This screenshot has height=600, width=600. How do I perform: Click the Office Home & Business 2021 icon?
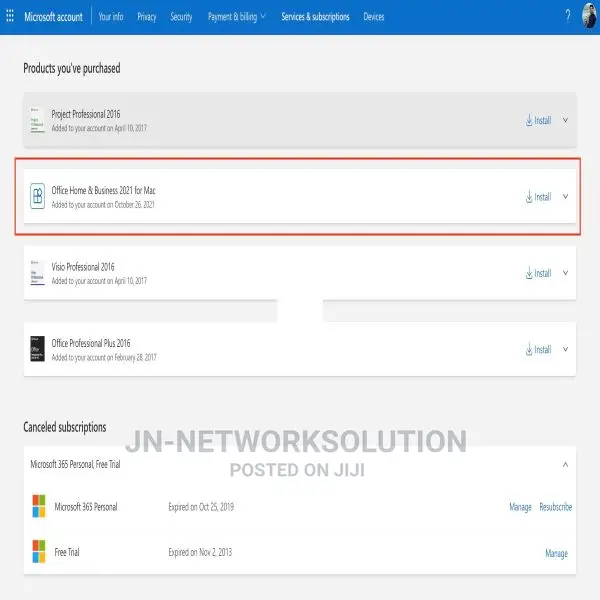tap(38, 196)
